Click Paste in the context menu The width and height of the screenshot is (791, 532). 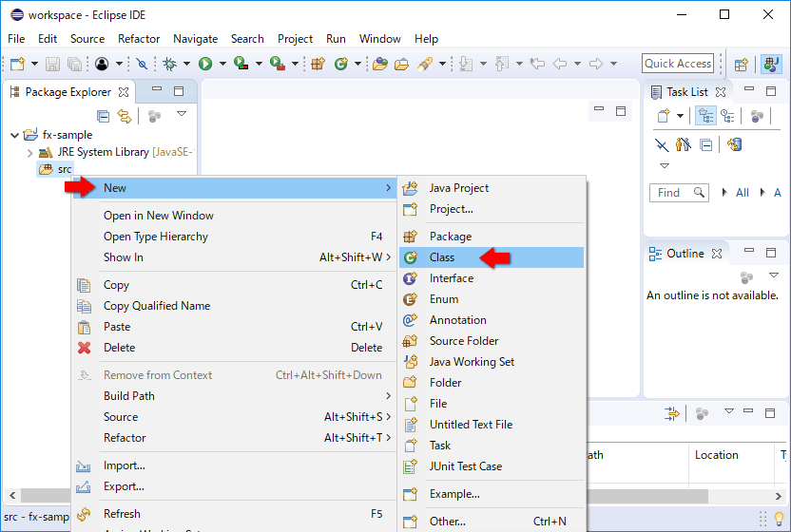click(x=235, y=327)
